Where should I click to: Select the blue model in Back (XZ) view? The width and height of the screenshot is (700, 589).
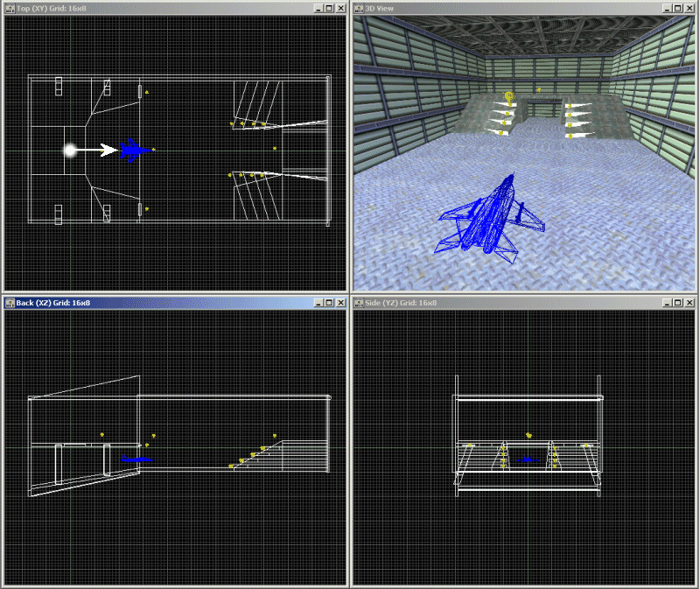tap(136, 459)
